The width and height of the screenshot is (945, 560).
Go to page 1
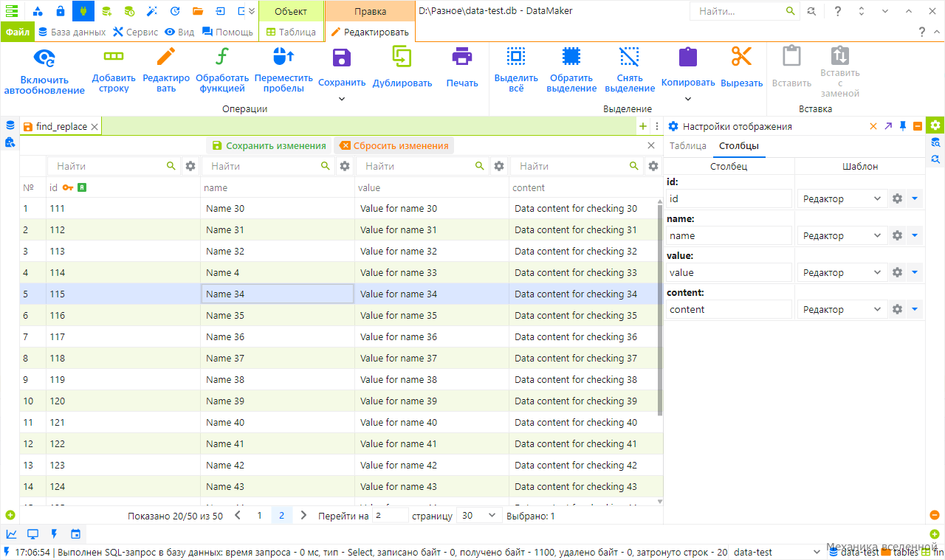click(259, 516)
